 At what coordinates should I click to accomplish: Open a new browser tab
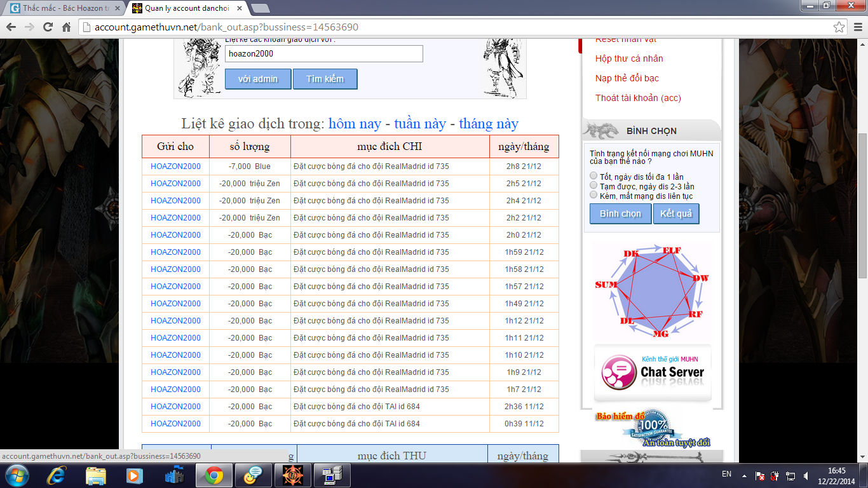261,8
